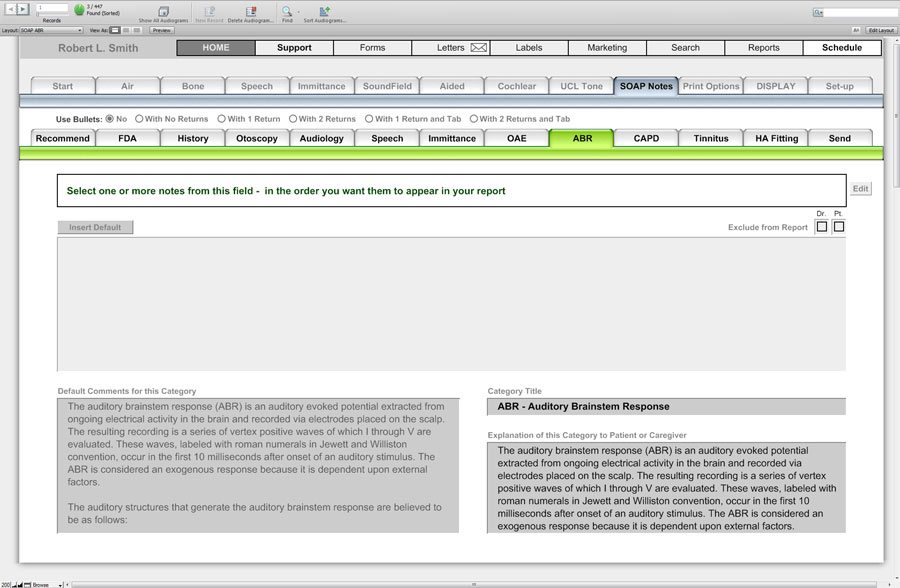
Task: Switch to the Immittance test tab
Action: (x=321, y=86)
